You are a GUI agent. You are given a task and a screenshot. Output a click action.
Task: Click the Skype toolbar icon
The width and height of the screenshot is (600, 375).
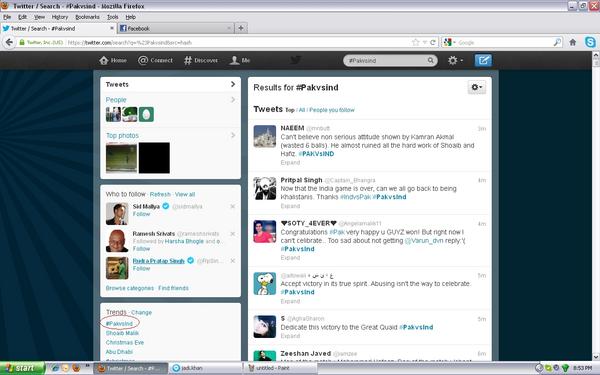click(590, 42)
